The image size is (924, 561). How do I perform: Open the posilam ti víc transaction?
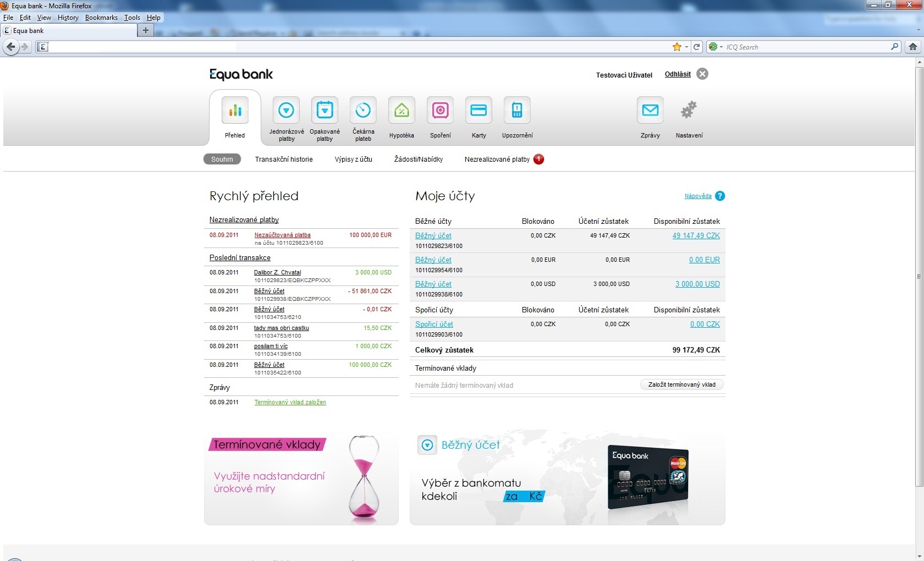point(271,346)
